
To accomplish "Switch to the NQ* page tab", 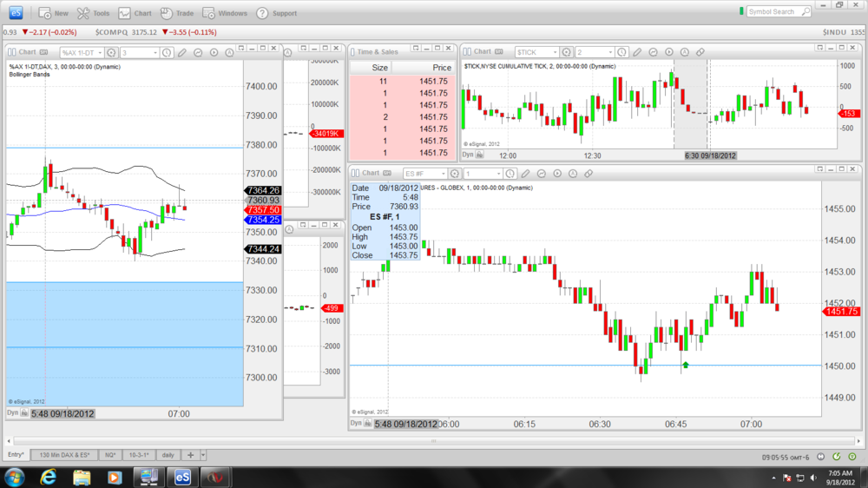I will [x=110, y=455].
